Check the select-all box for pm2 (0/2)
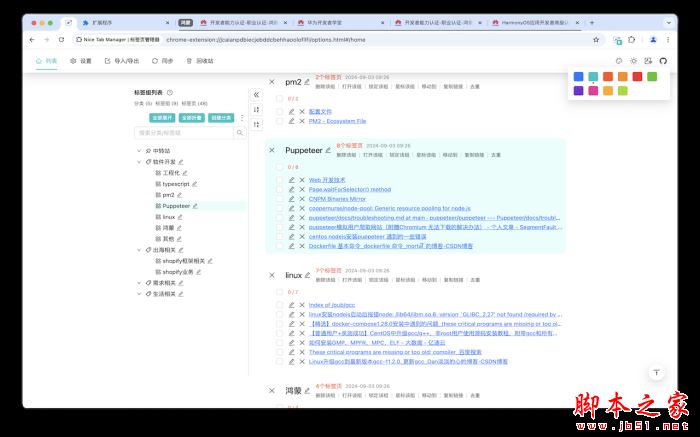Screen dimensions: 700x437 pyautogui.click(x=279, y=99)
